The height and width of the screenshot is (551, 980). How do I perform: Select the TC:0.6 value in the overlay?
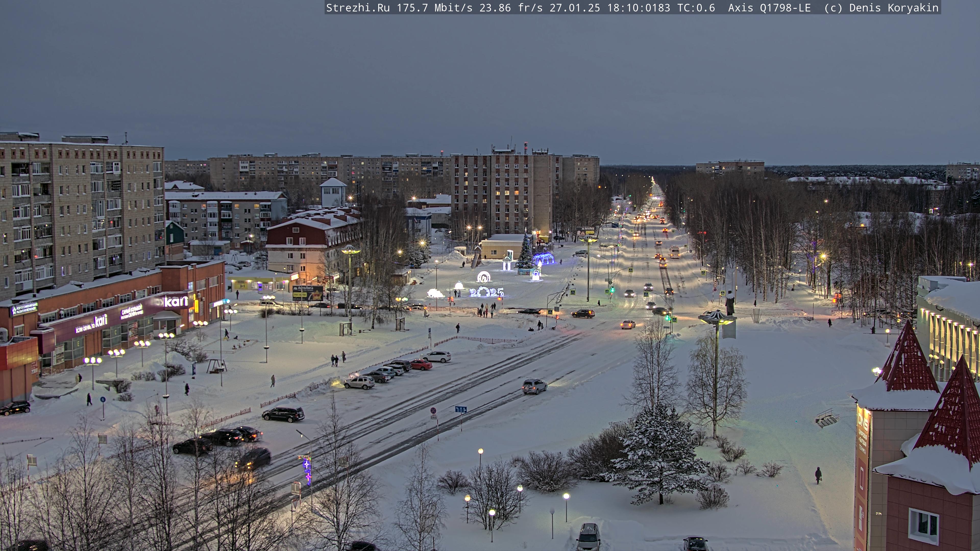pos(696,8)
